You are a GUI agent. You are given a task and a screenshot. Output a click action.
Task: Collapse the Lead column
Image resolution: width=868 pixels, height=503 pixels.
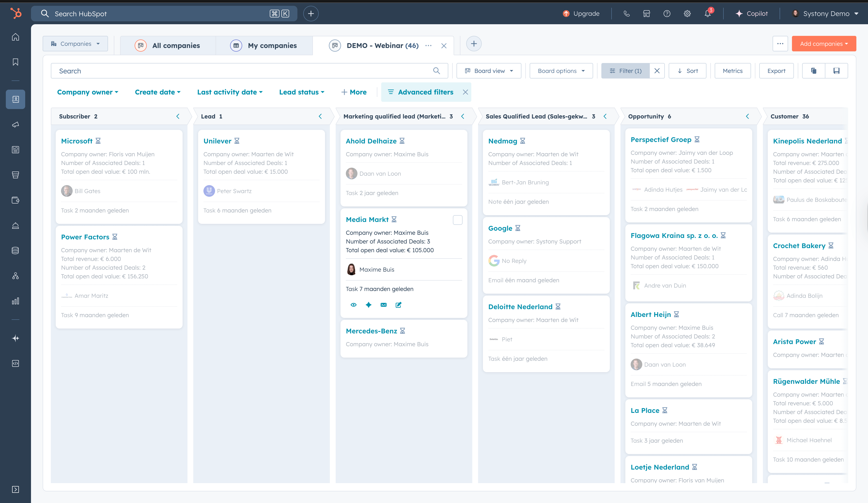click(320, 117)
